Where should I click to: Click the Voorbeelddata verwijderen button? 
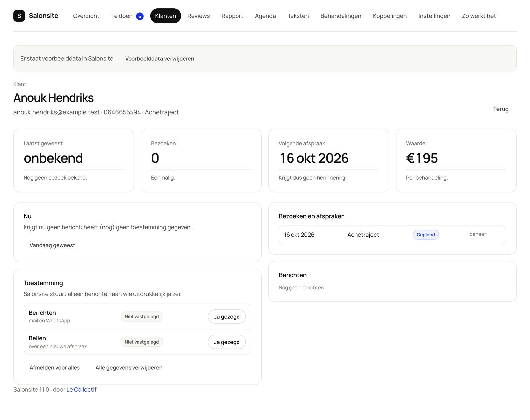160,59
